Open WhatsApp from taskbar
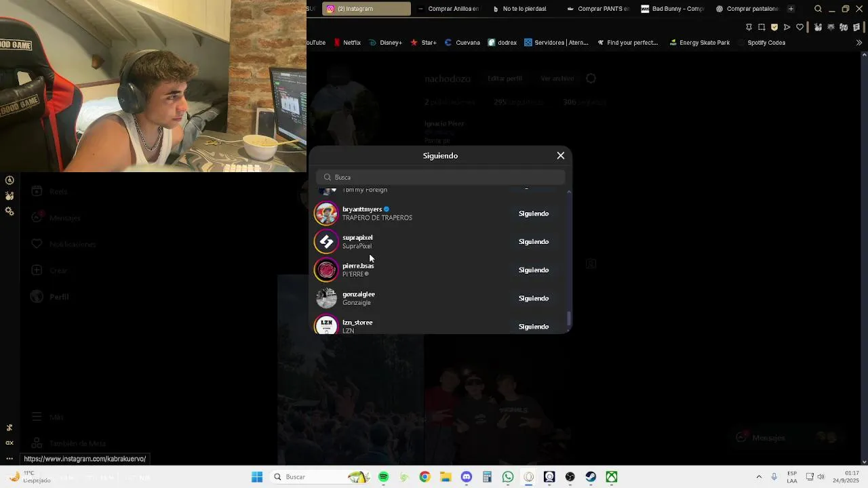 (508, 477)
